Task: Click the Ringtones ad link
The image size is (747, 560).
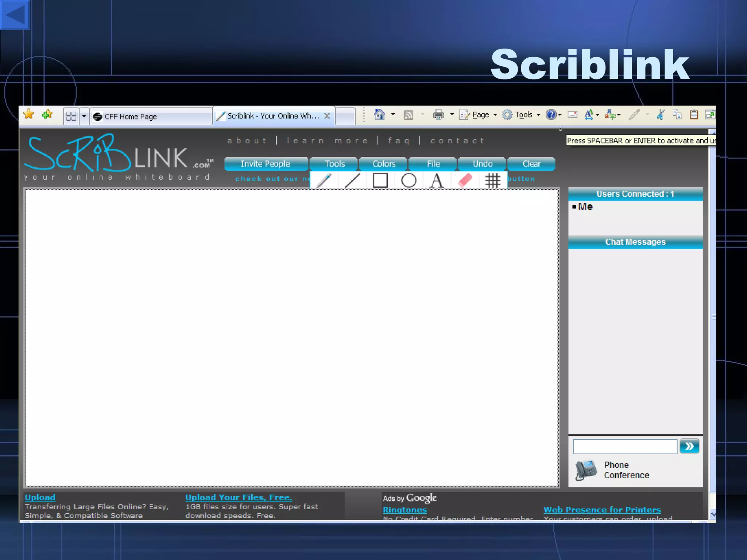Action: point(405,510)
